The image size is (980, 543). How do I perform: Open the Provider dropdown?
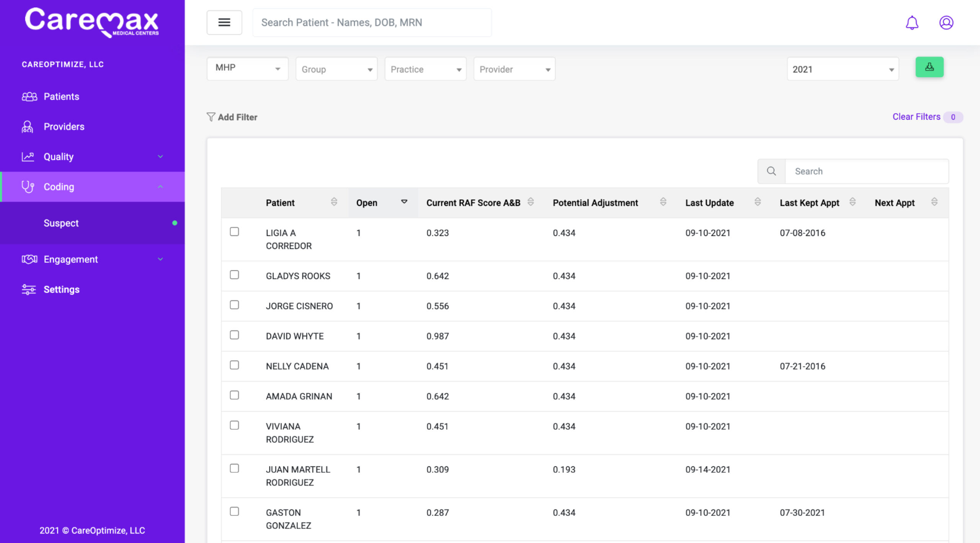click(x=514, y=69)
